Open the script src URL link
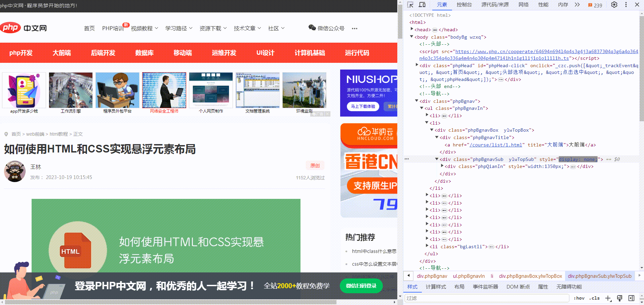The image size is (644, 305). click(x=529, y=55)
